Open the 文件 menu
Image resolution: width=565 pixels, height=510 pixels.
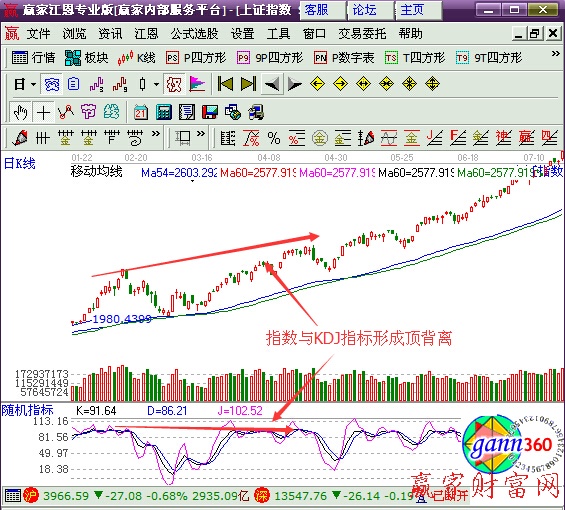38,34
